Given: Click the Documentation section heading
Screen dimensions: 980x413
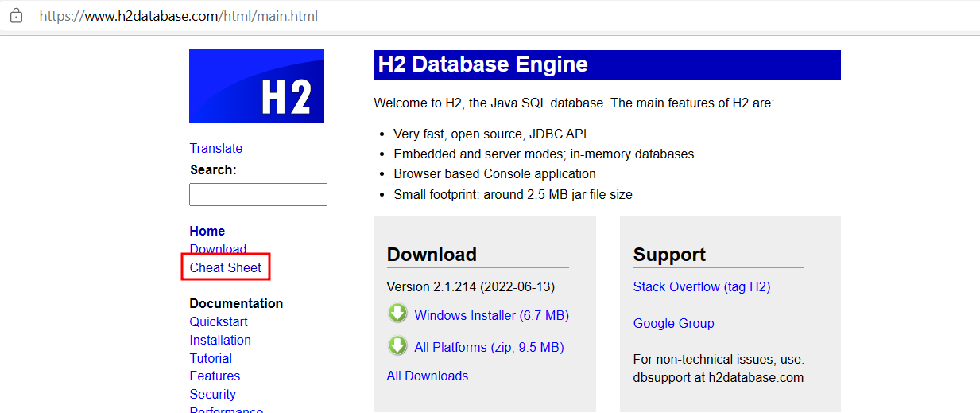Looking at the screenshot, I should tap(236, 303).
